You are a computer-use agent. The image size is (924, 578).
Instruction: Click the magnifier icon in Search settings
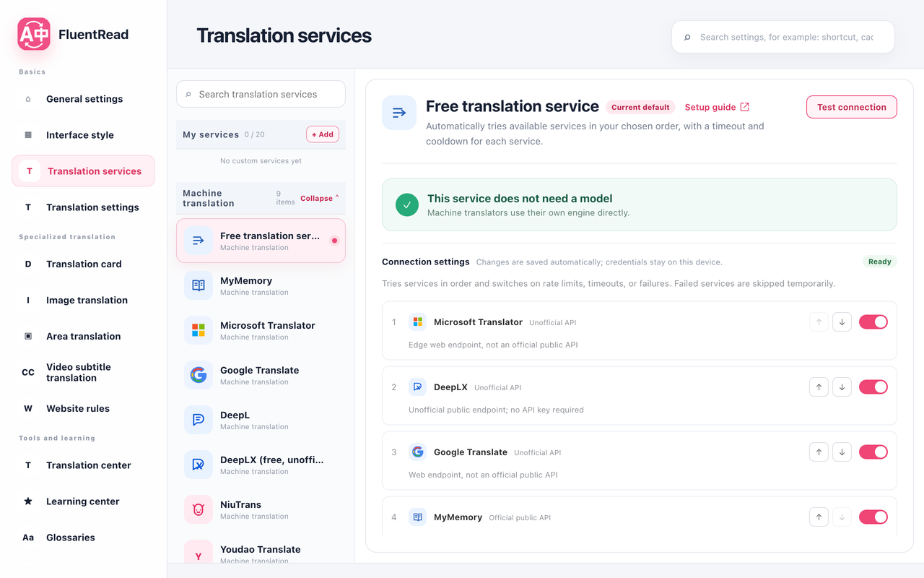(687, 37)
